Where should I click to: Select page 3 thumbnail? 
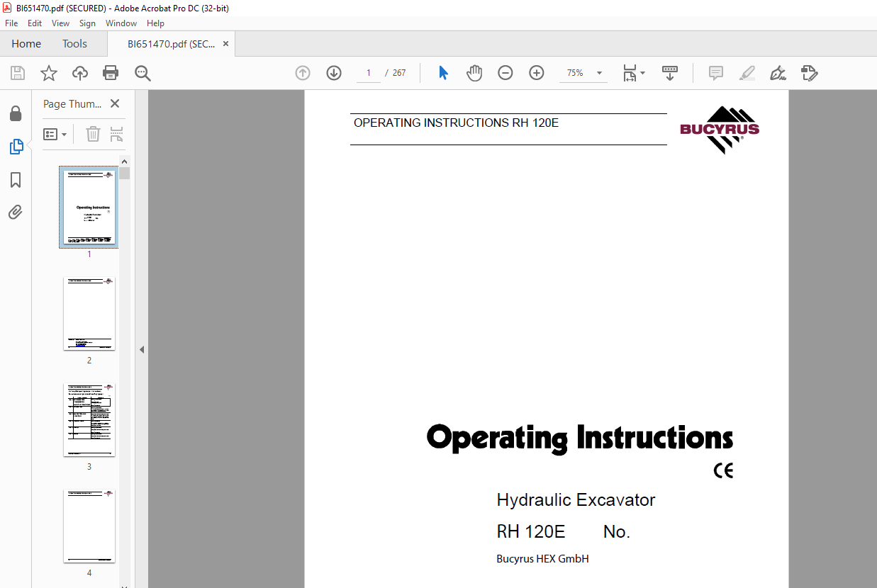(x=89, y=420)
